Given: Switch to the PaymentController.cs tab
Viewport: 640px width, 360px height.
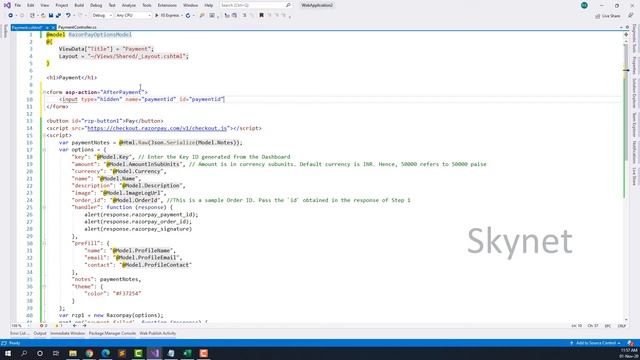Looking at the screenshot, I should pos(77,27).
